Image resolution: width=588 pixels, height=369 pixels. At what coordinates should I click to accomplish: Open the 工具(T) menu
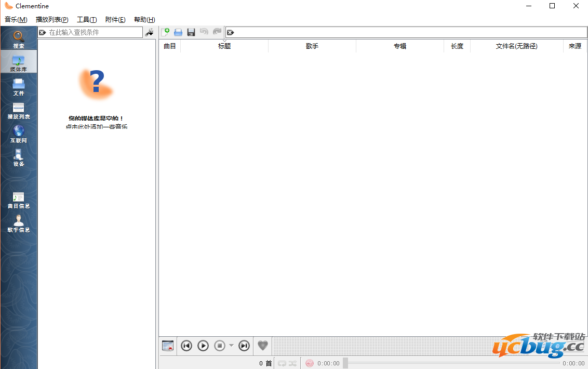(x=87, y=20)
